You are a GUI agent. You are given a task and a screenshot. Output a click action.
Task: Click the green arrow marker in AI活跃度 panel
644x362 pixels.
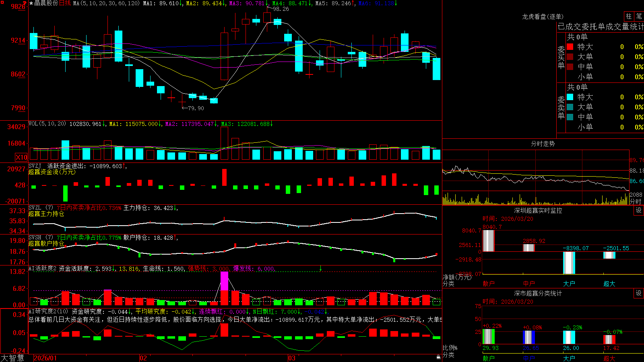[x=321, y=268]
